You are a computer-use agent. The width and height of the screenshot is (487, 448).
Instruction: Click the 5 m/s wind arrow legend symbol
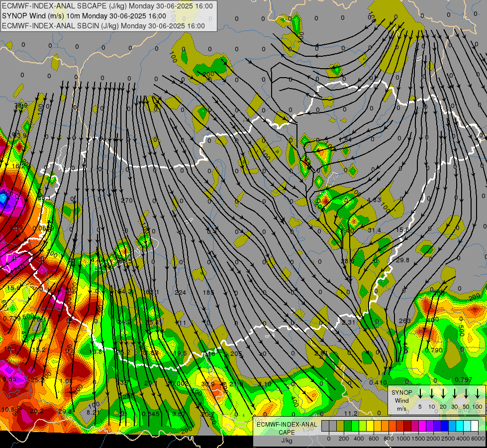(x=420, y=393)
